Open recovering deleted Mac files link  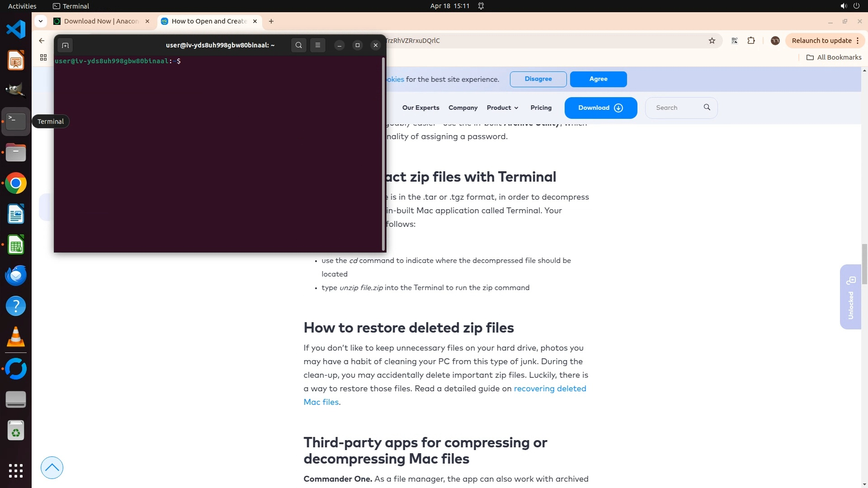pos(550,389)
